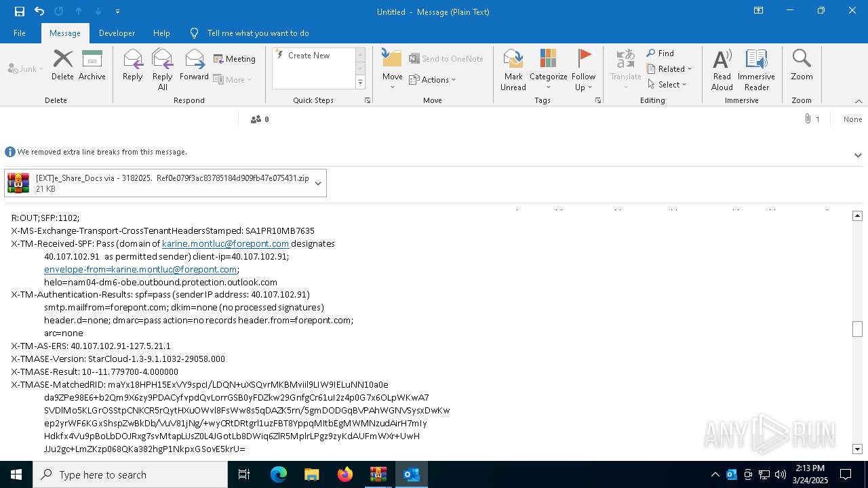Click the message body scrollbar thumb
The height and width of the screenshot is (488, 868).
(x=857, y=329)
